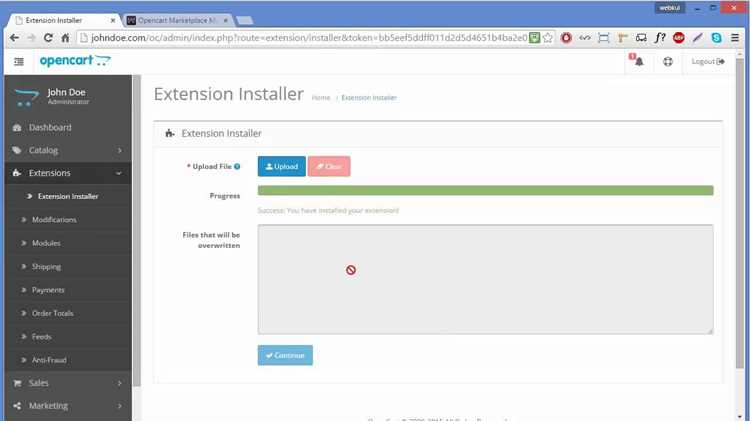Open notifications bell icon
Image resolution: width=750 pixels, height=421 pixels.
coord(638,60)
